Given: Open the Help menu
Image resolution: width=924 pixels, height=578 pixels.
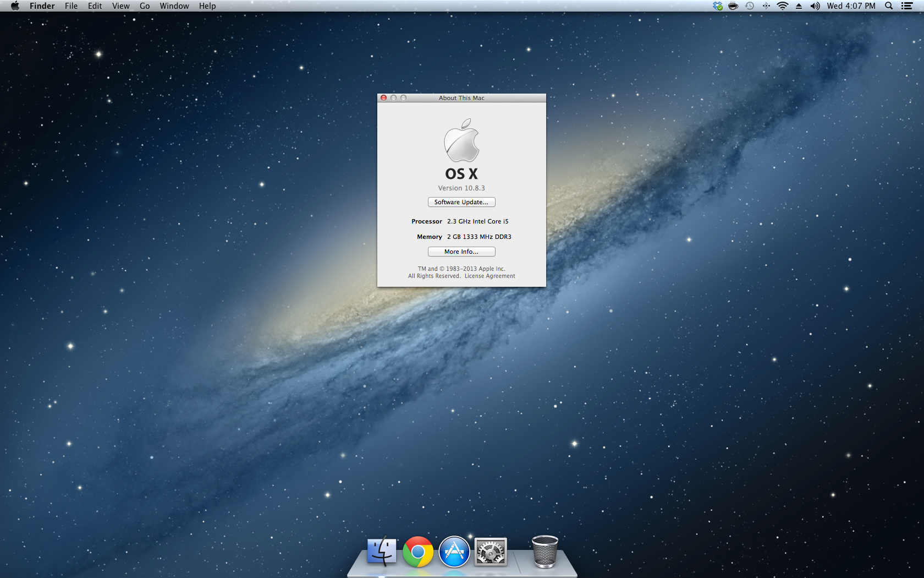Looking at the screenshot, I should [207, 6].
